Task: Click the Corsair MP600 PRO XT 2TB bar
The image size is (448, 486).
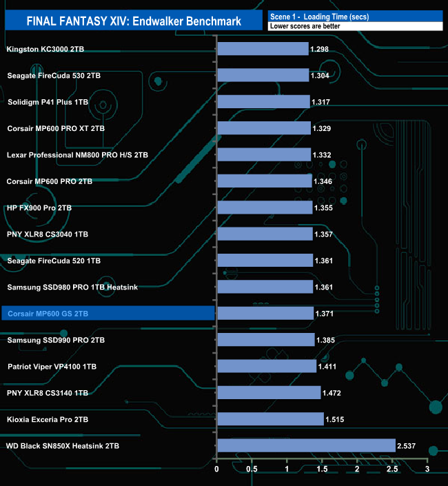Action: (x=264, y=128)
